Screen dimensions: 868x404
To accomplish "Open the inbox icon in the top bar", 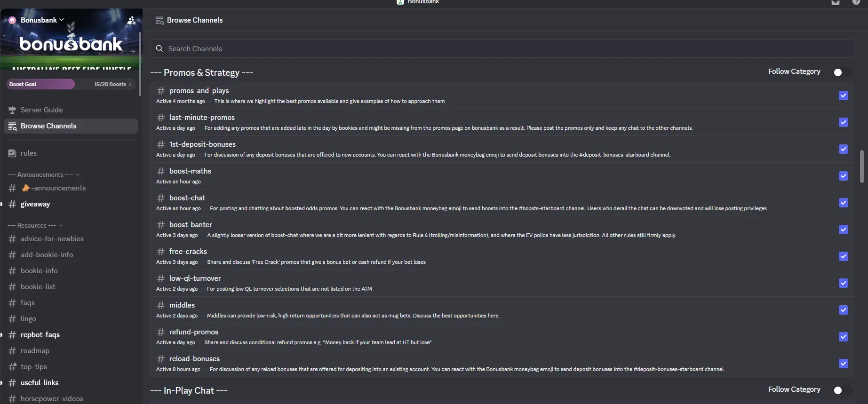I will [x=836, y=2].
